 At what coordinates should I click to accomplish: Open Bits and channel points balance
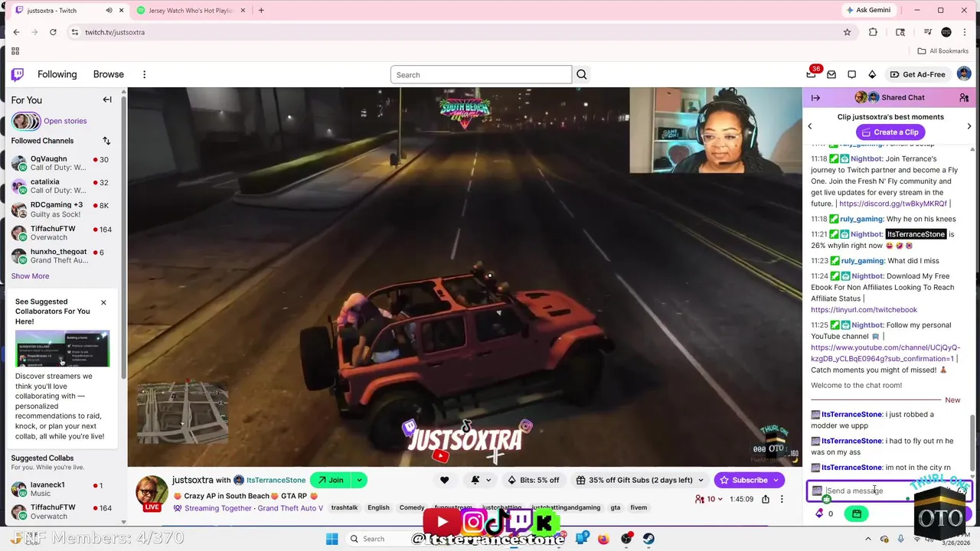point(825,514)
